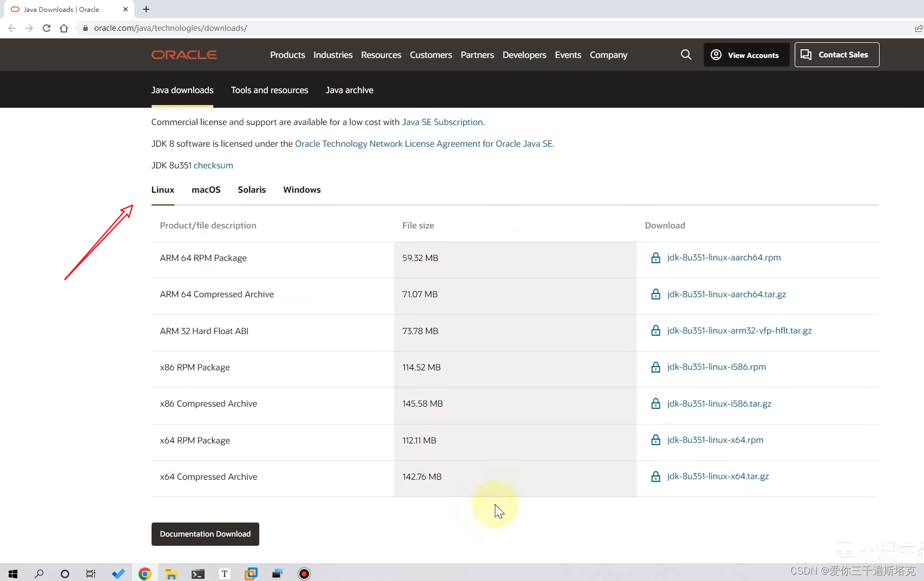The height and width of the screenshot is (581, 924).
Task: Open File Explorer from taskbar
Action: pyautogui.click(x=171, y=573)
